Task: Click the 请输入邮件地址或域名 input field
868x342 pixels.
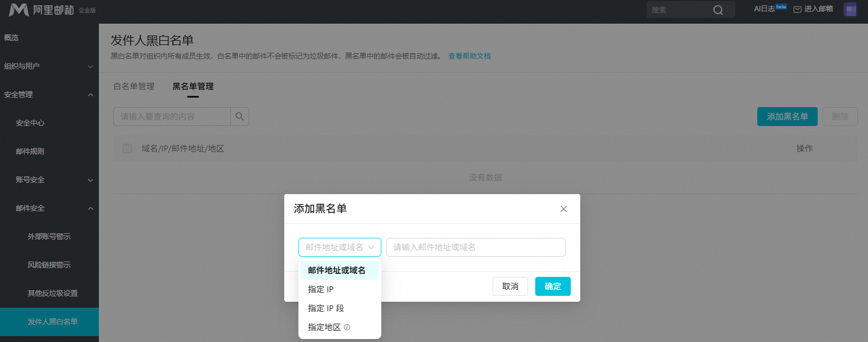Action: [x=476, y=247]
